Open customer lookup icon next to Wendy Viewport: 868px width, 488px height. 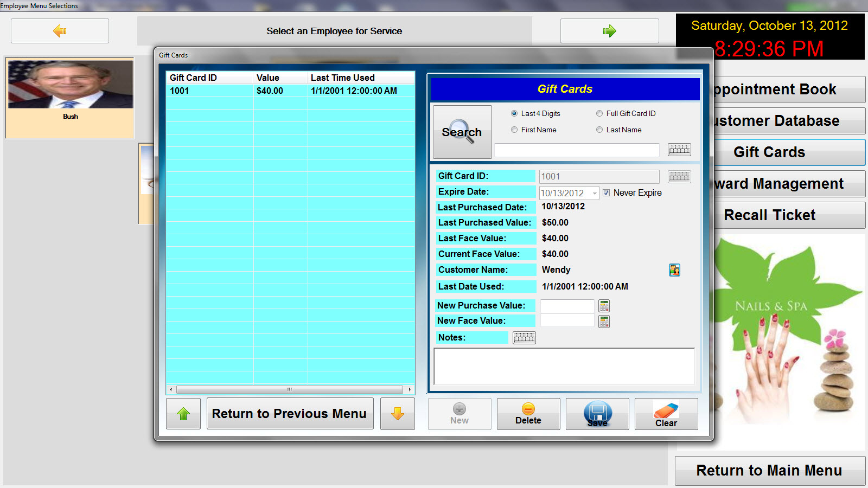point(674,270)
